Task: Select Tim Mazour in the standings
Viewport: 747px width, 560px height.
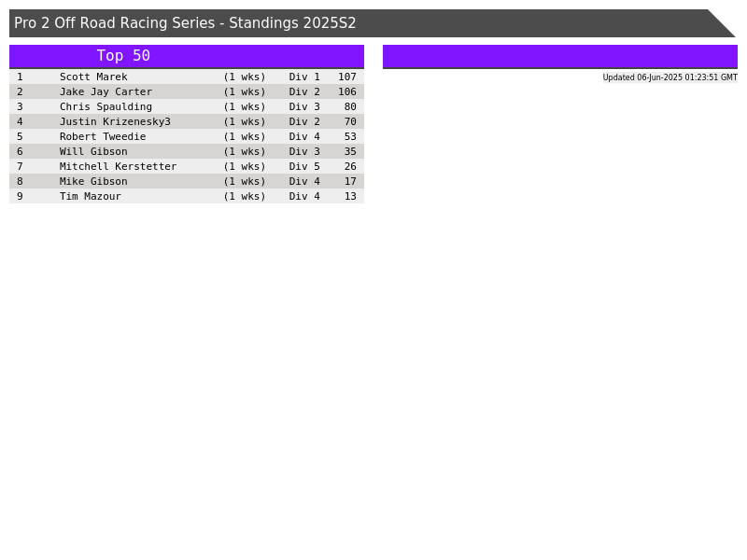Action: coord(91,197)
